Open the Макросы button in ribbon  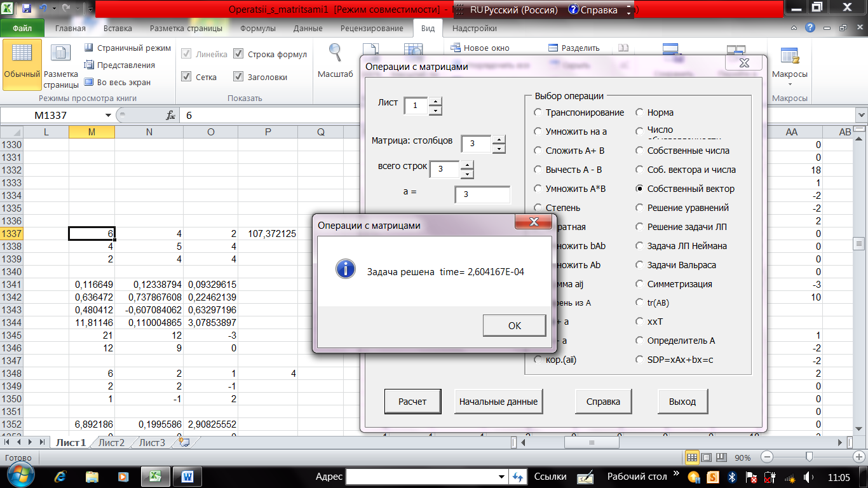pos(790,66)
